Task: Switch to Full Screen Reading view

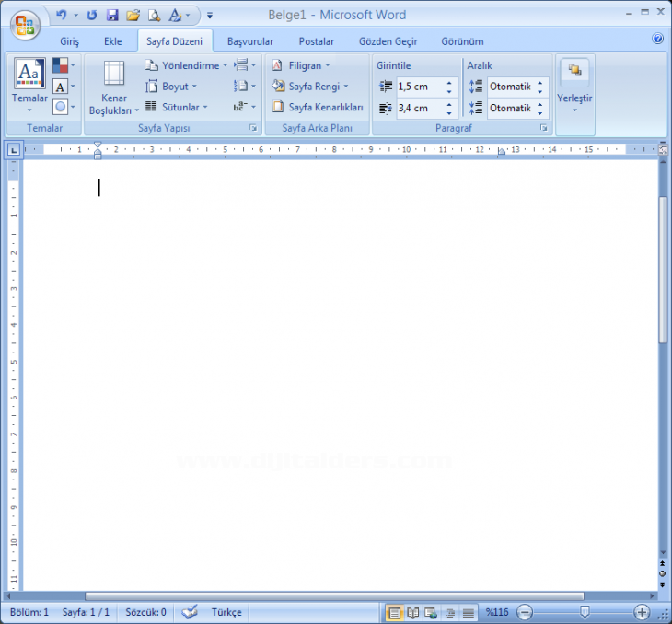Action: click(412, 613)
